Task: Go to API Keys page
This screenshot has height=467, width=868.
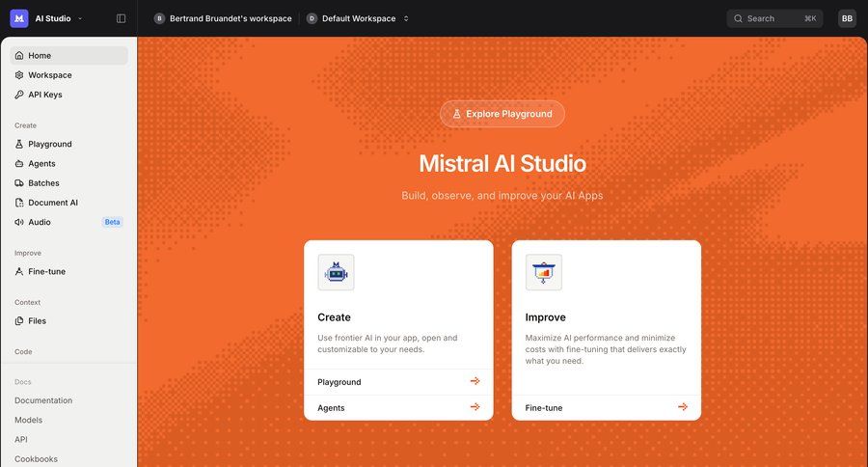Action: (68, 95)
